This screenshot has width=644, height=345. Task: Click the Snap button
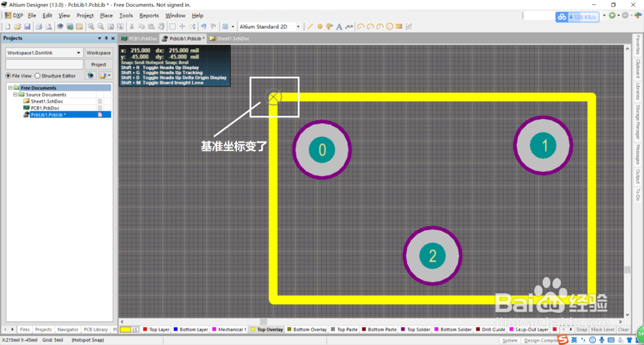point(582,330)
